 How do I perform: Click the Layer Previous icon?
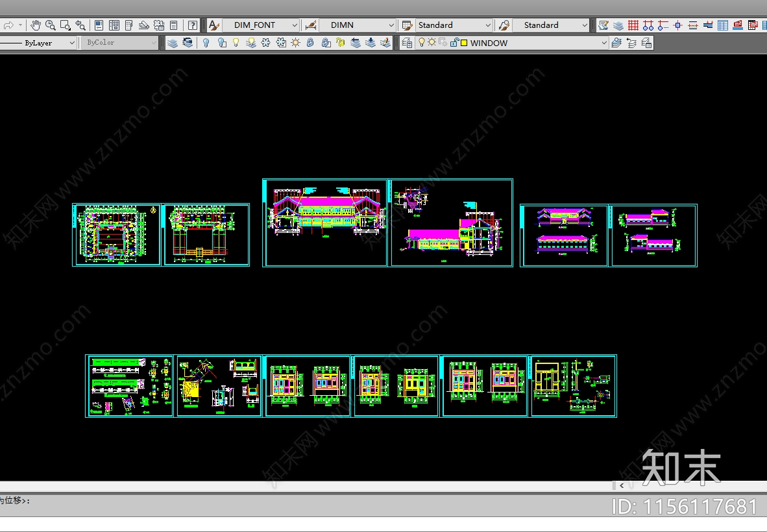coord(631,43)
